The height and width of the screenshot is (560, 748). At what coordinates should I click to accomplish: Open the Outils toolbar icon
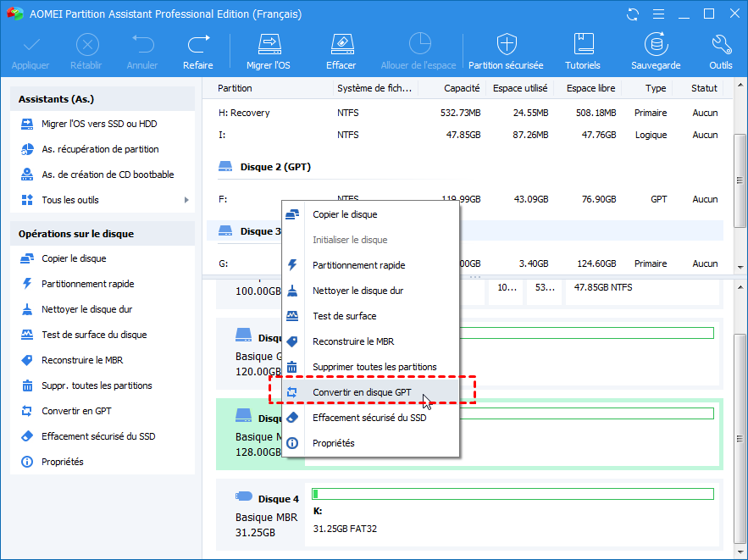(x=721, y=44)
